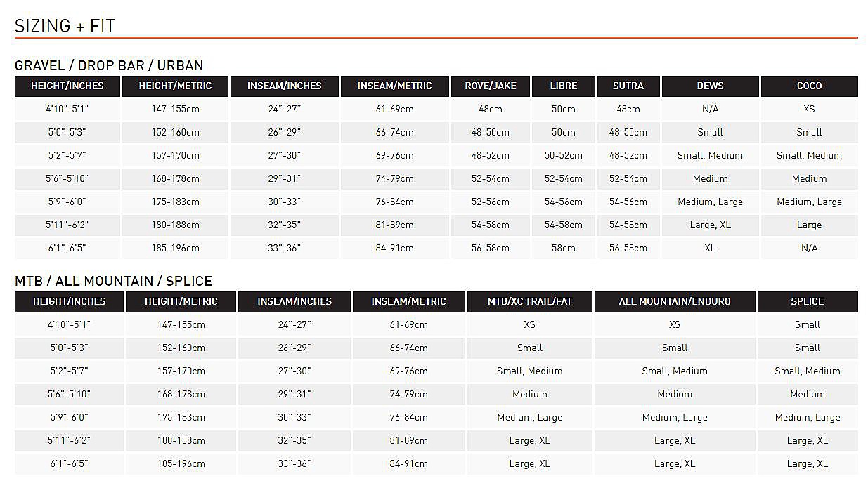Click the SUTRA column header
Image resolution: width=868 pixels, height=488 pixels.
[x=628, y=86]
